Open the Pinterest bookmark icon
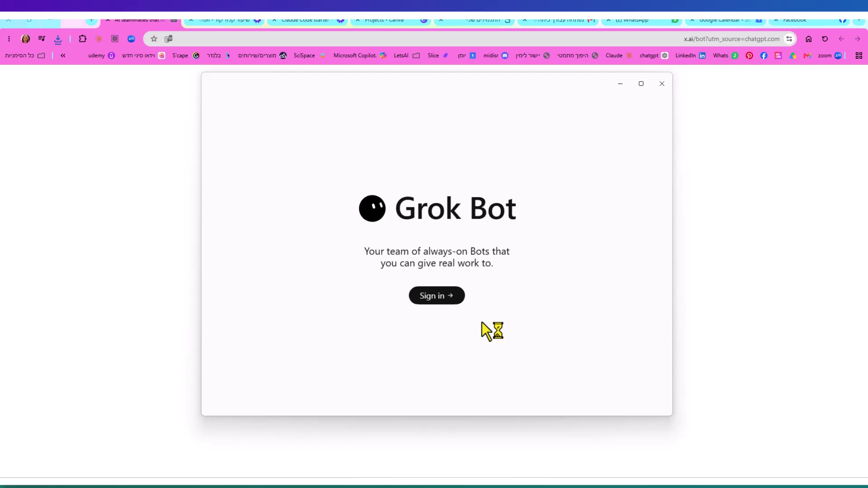868x488 pixels. tap(749, 56)
